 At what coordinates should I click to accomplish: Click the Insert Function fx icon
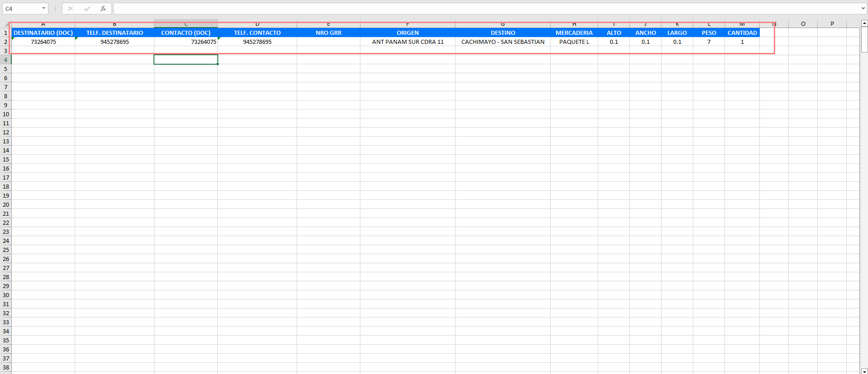coord(103,9)
